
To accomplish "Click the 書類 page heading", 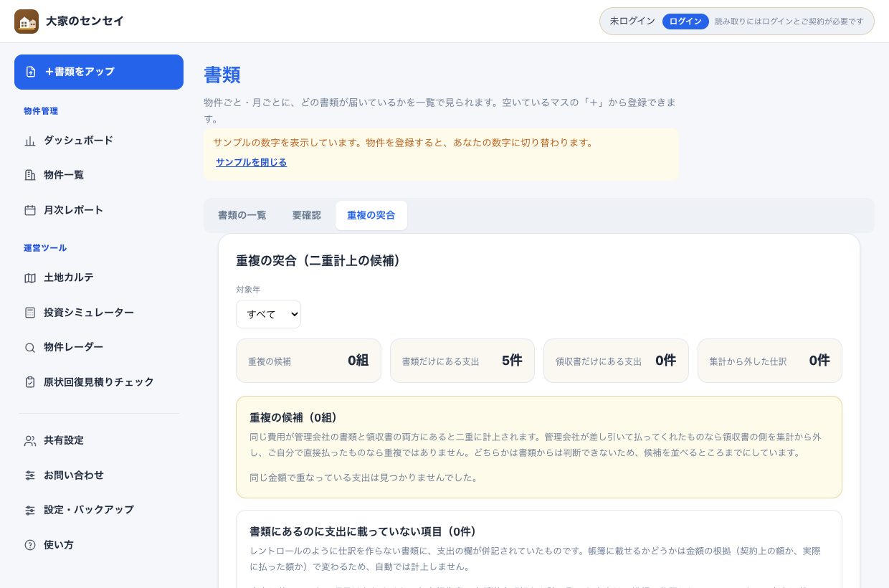I will 222,75.
